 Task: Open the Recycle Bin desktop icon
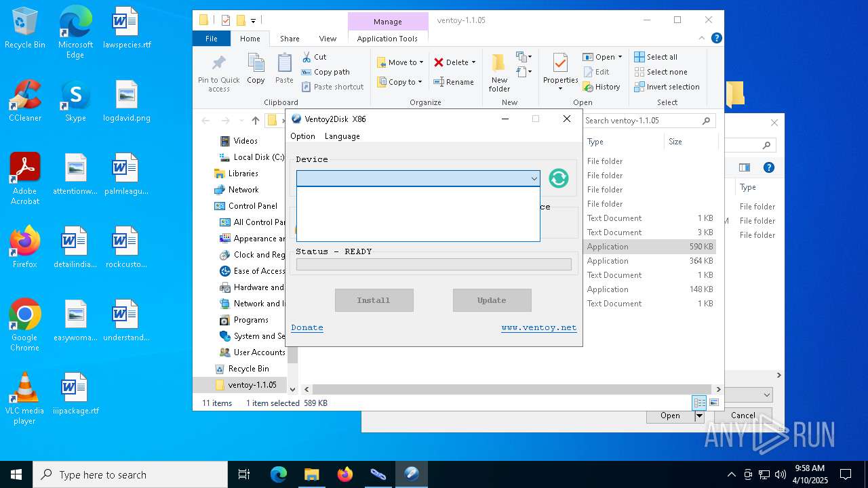pos(25,28)
